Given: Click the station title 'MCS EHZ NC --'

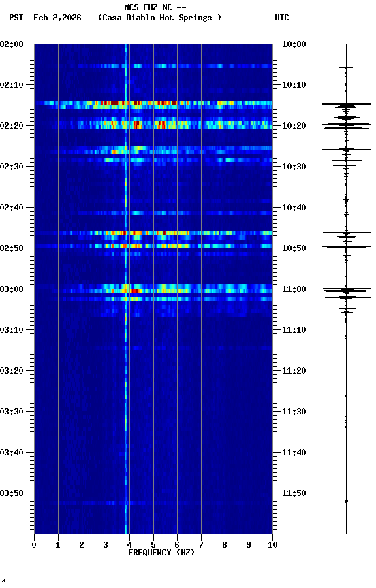Looking at the screenshot, I should [x=155, y=7].
